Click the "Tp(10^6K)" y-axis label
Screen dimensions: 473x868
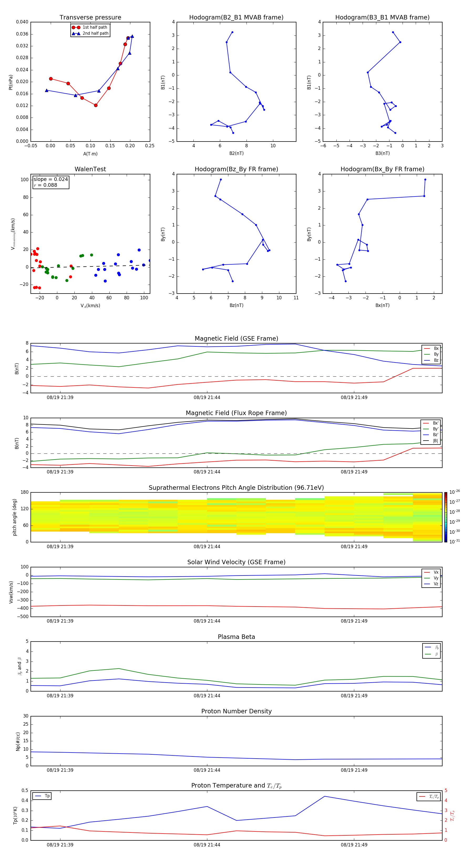pos(15,815)
